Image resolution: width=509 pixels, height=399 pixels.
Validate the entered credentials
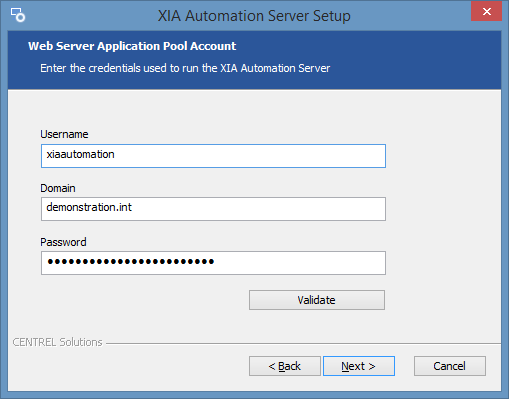tap(317, 300)
